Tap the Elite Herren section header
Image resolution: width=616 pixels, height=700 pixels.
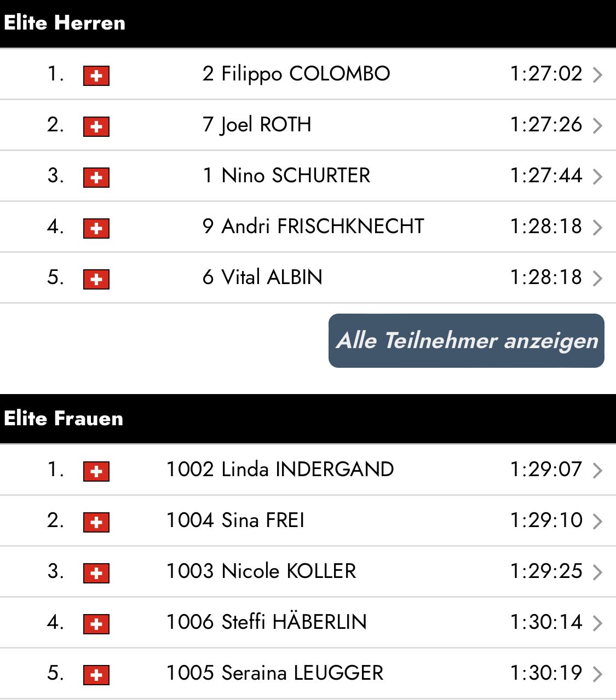click(x=65, y=23)
